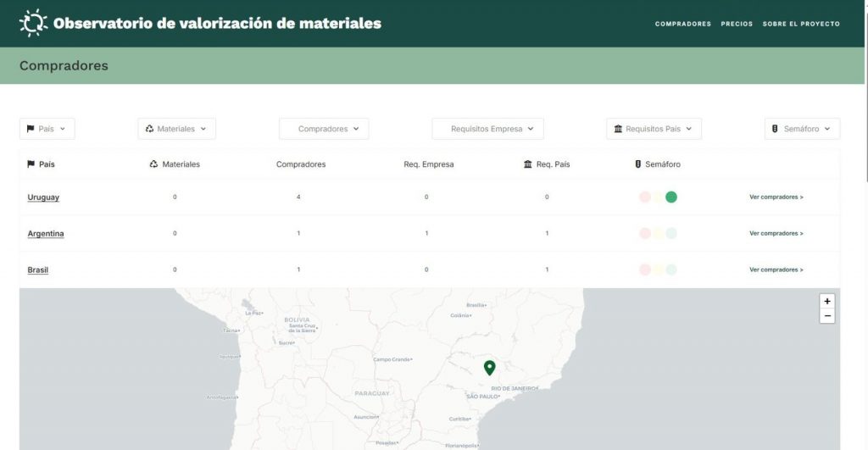The width and height of the screenshot is (868, 450).
Task: Click the traffic light icon in Semáforo header
Action: pos(637,164)
